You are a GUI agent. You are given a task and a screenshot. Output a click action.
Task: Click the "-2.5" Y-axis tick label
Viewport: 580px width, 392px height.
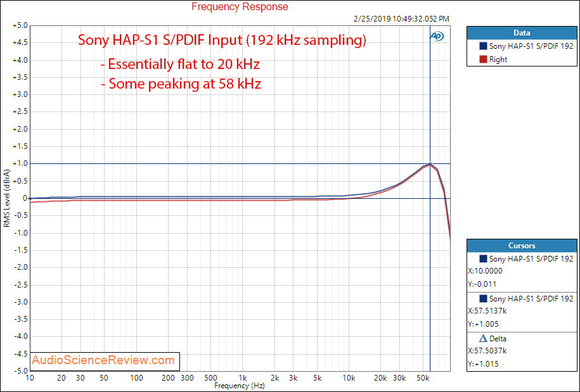pos(21,284)
